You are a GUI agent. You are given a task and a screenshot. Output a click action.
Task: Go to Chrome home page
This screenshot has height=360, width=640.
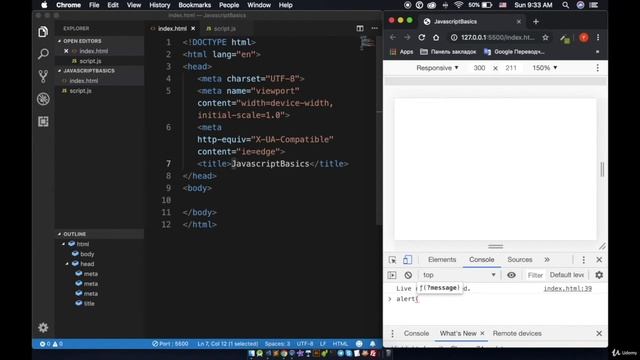(x=436, y=38)
